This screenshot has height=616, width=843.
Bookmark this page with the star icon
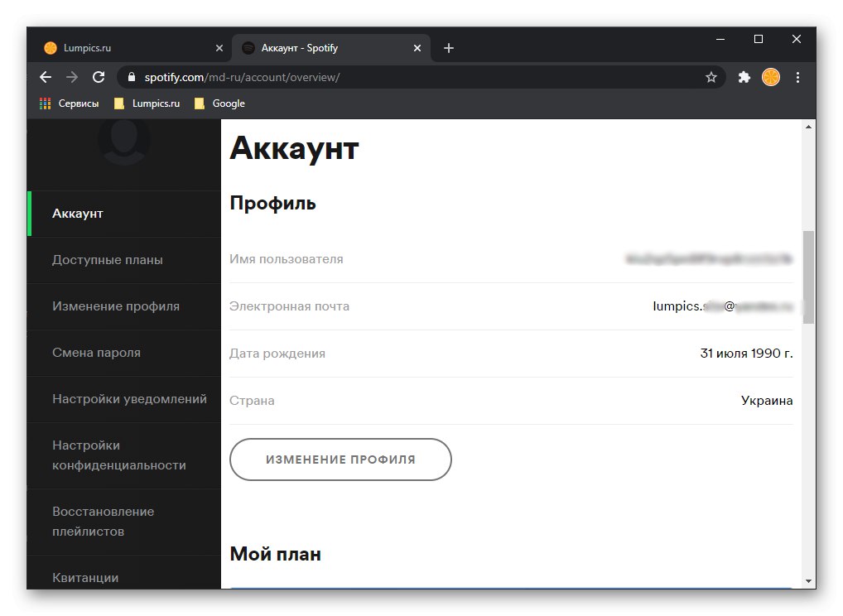[711, 77]
